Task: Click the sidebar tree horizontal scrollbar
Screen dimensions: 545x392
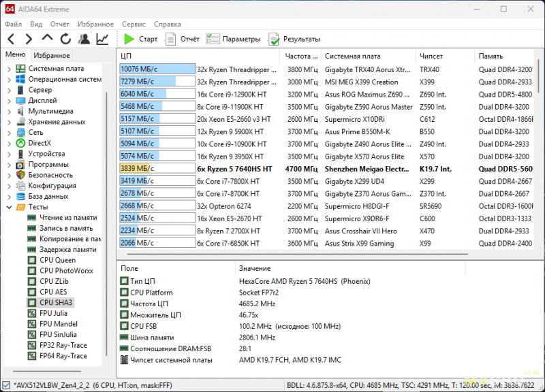Action: [x=47, y=371]
